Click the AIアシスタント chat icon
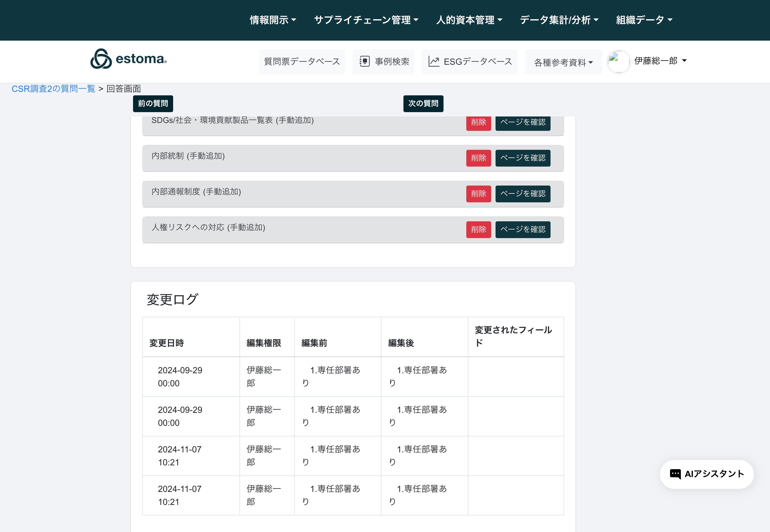 (675, 474)
